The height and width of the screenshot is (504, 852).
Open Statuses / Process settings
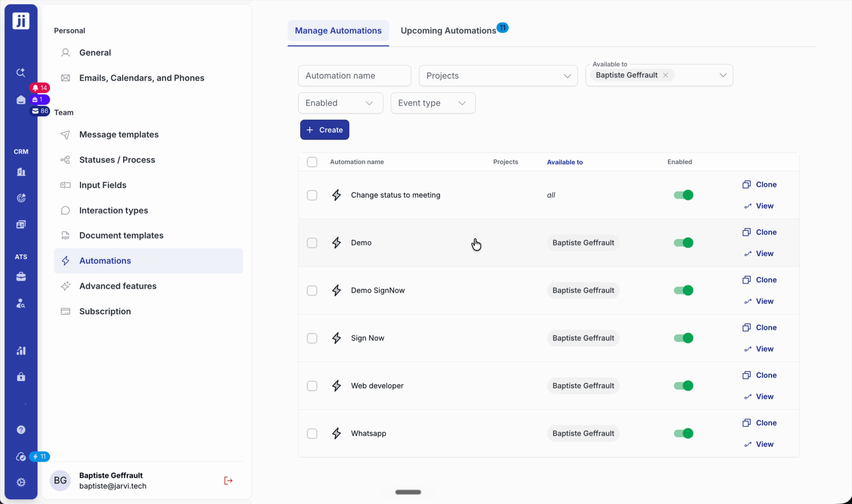tap(148, 160)
